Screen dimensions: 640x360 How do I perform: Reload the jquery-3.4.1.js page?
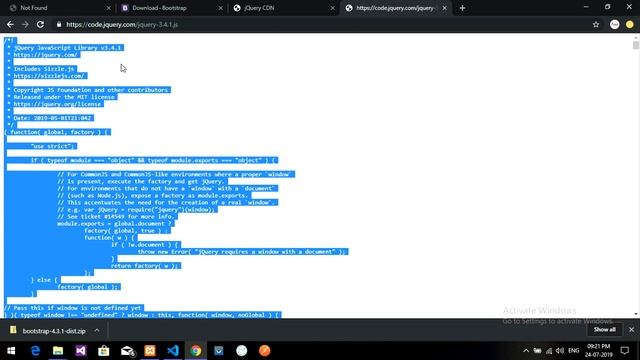[40, 24]
